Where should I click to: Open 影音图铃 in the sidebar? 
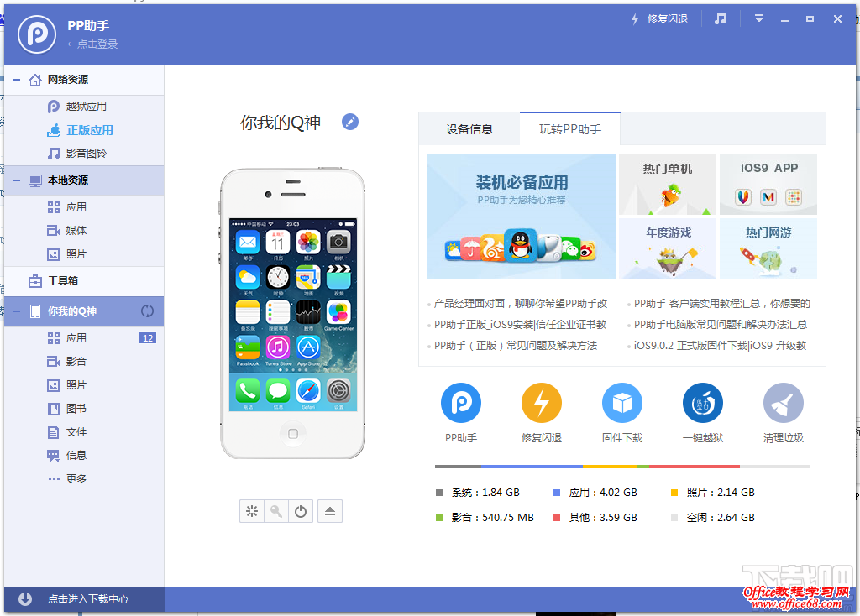click(87, 154)
